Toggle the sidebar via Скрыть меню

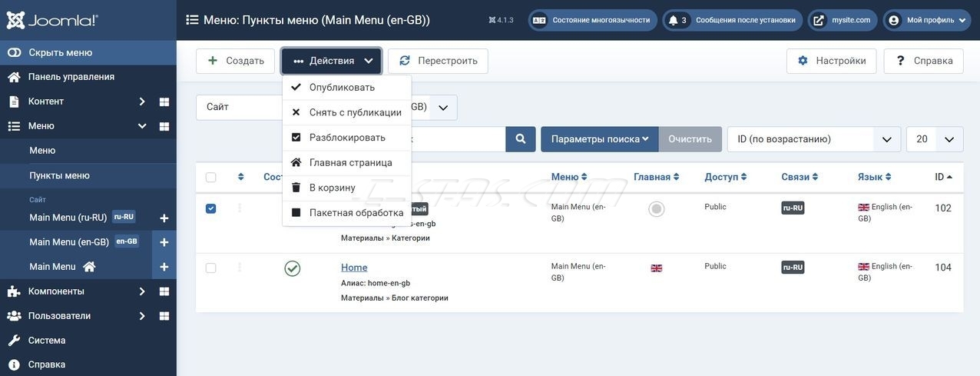[88, 52]
